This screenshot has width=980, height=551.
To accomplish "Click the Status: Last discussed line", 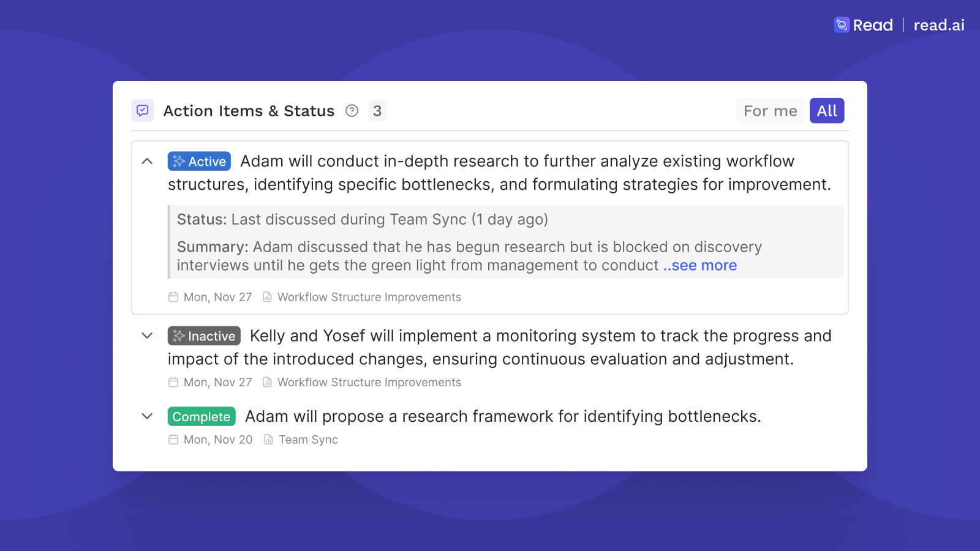I will click(363, 219).
